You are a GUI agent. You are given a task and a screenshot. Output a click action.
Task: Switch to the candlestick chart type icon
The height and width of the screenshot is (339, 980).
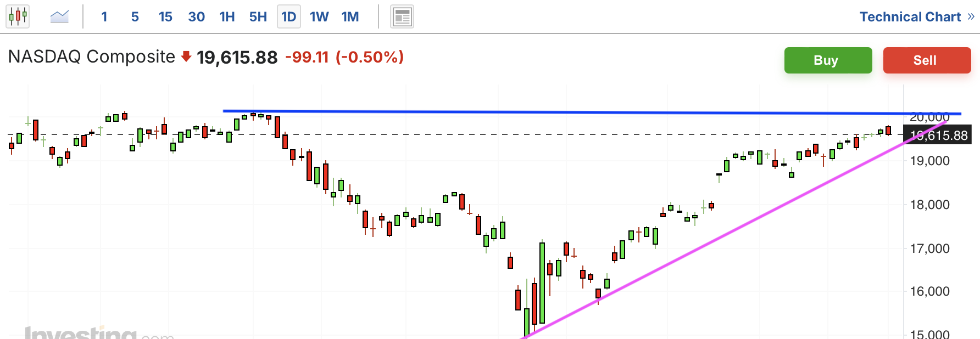(18, 16)
